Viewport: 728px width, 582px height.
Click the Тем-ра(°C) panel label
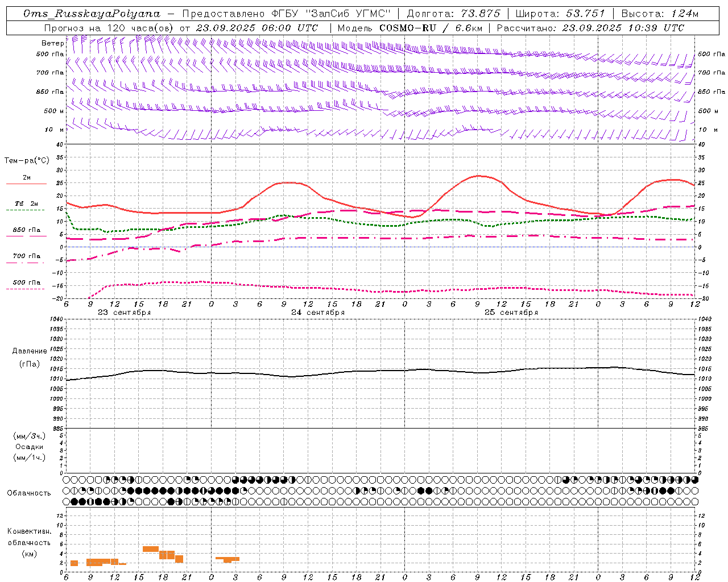[x=27, y=161]
